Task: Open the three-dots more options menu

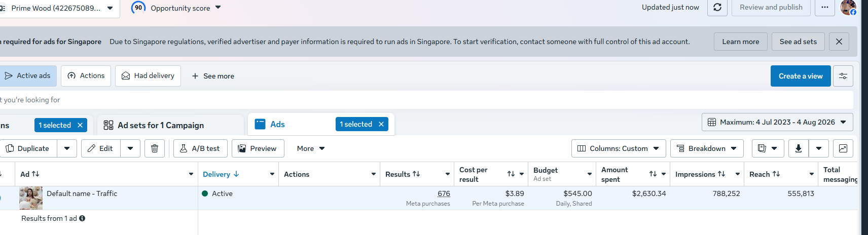Action: tap(825, 8)
